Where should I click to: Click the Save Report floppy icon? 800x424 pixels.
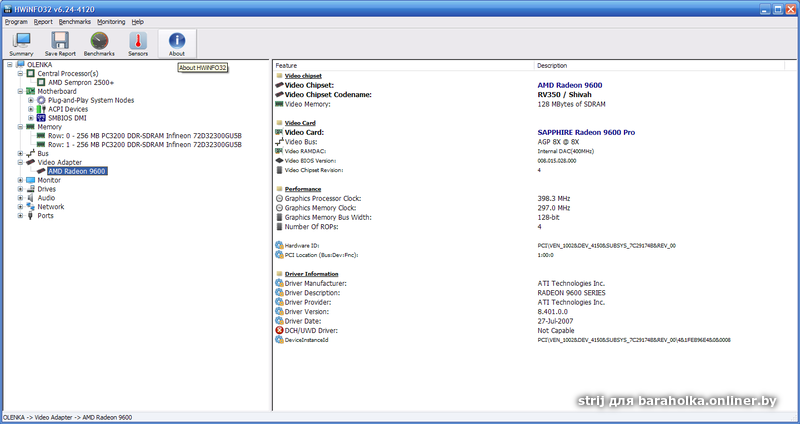pos(60,40)
